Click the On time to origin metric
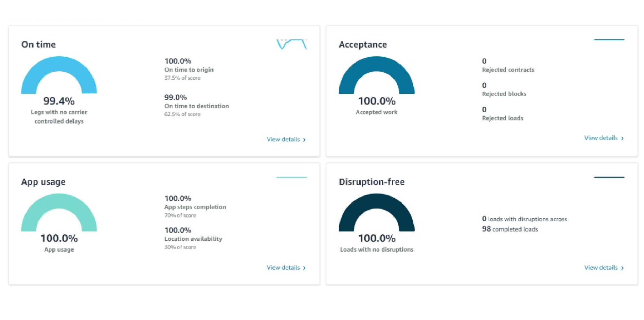644x320 pixels. 189,70
